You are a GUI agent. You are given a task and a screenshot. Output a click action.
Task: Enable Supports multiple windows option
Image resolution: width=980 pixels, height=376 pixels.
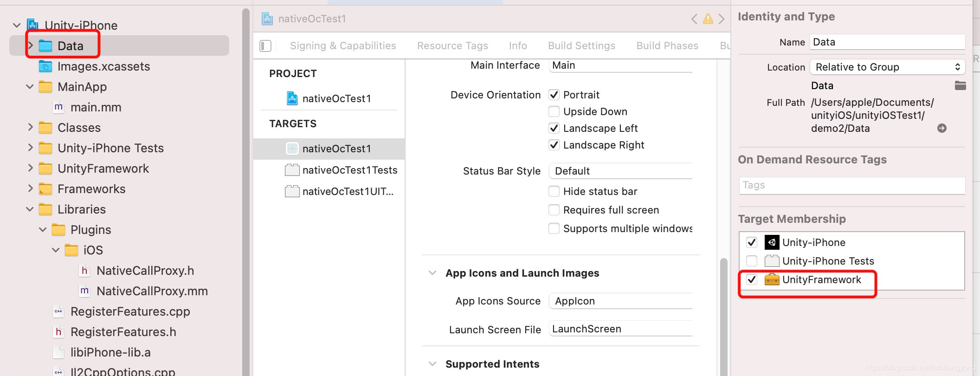pos(554,228)
